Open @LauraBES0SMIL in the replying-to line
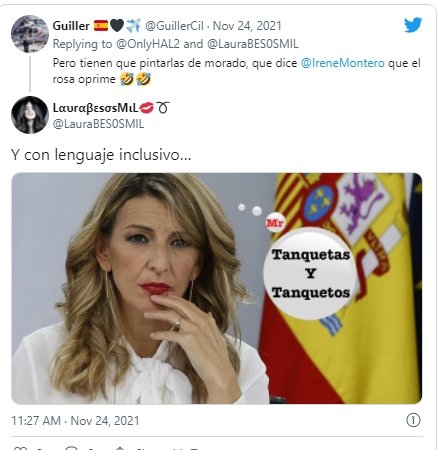Image resolution: width=446 pixels, height=450 pixels. point(253,44)
